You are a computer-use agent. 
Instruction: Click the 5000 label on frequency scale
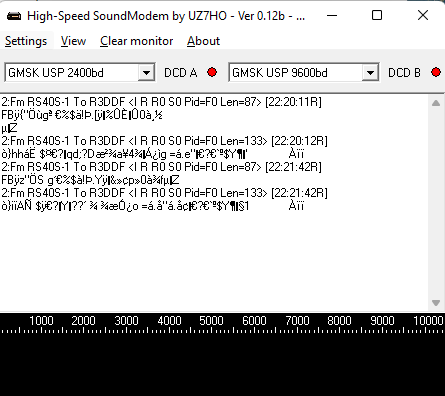click(211, 321)
